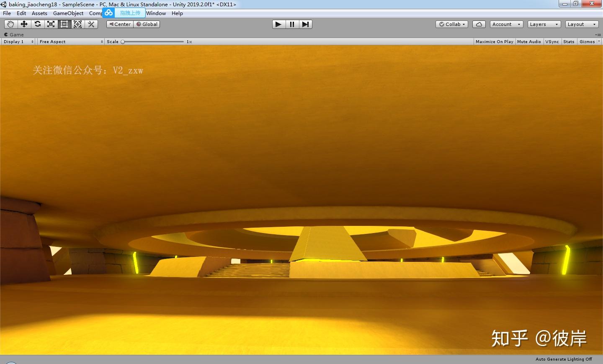The image size is (603, 364).
Task: Open the custom editor tools
Action: pyautogui.click(x=91, y=24)
